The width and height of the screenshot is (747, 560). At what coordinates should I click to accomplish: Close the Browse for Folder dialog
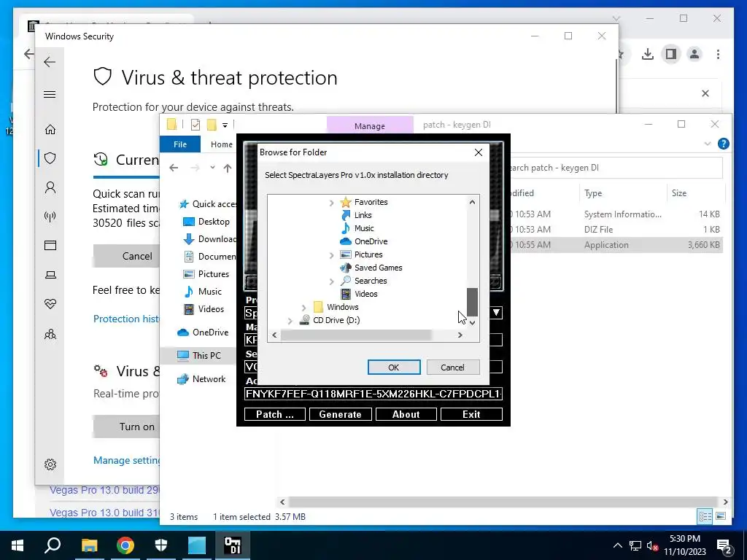point(479,152)
